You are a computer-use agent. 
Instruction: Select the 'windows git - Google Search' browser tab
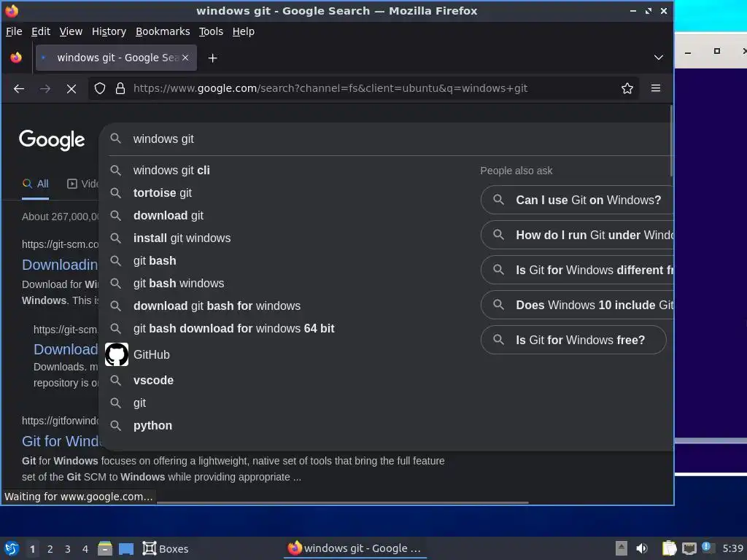[116, 58]
